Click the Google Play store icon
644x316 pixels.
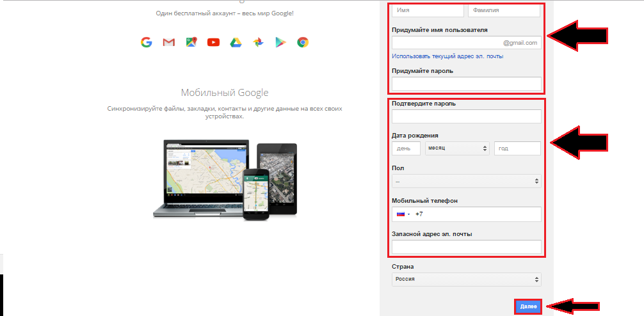[280, 42]
